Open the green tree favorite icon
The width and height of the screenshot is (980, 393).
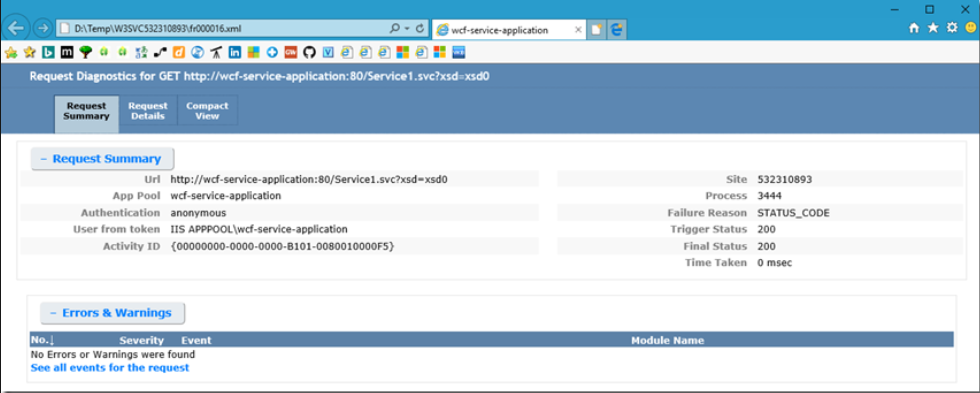86,52
